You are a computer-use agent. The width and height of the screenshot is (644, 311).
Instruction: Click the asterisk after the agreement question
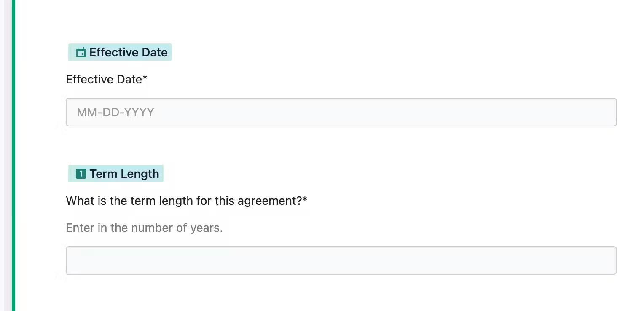pos(305,199)
